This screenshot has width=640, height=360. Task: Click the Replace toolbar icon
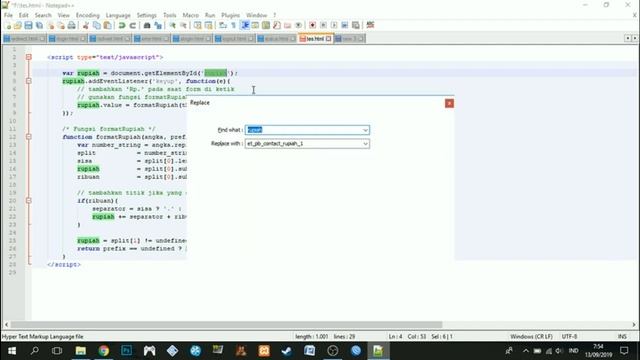pyautogui.click(x=158, y=25)
